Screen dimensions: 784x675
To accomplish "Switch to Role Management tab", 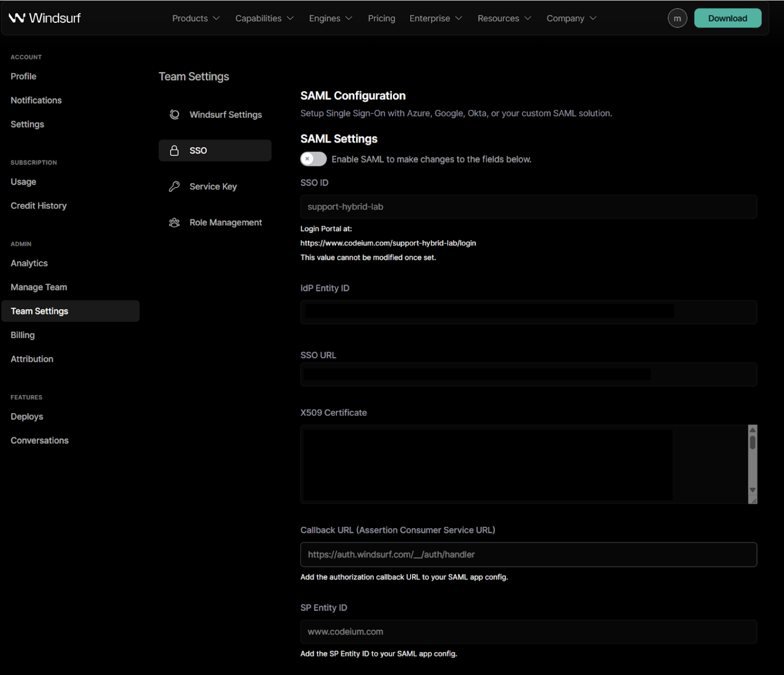I will [x=215, y=223].
